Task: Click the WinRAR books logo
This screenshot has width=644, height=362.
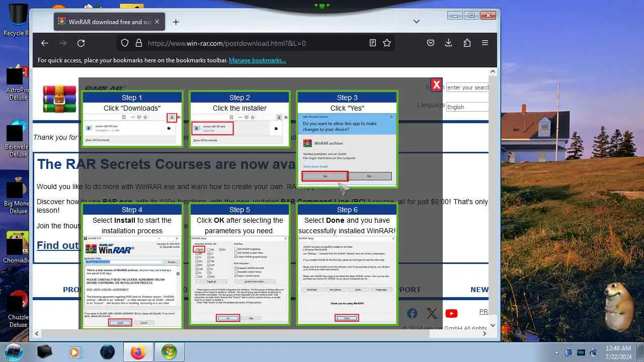Action: (x=59, y=99)
